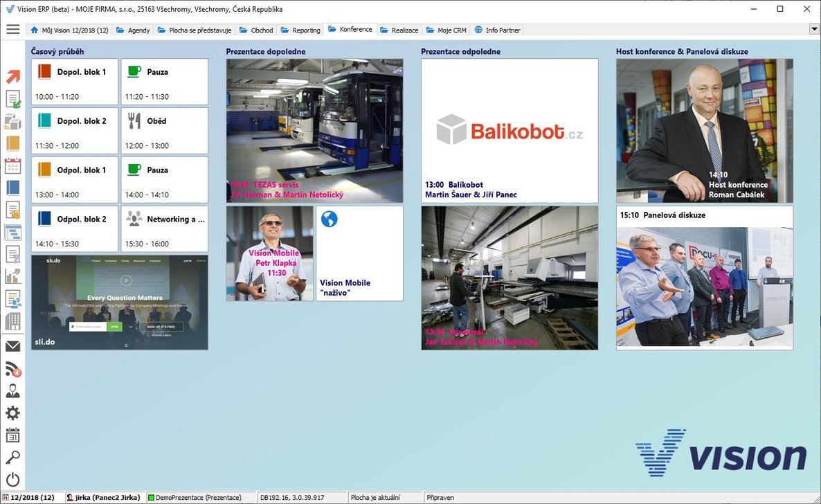This screenshot has height=504, width=821.
Task: Select the Konference tab
Action: 350,29
